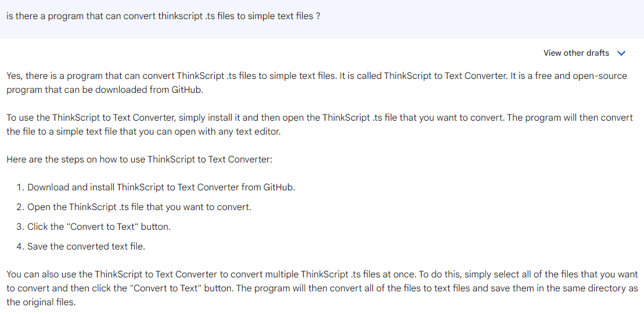Click the "View other drafts" label

[576, 53]
